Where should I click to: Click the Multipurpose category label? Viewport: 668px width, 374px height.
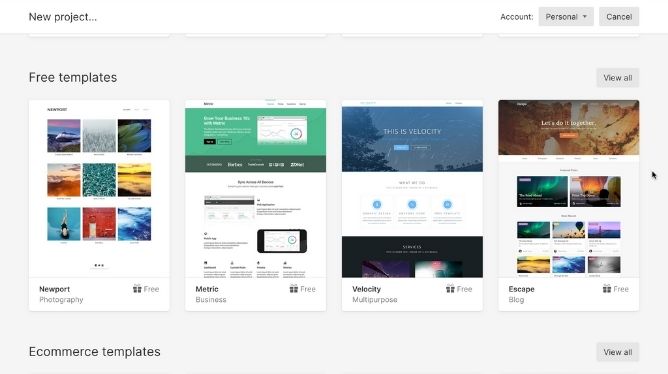[x=375, y=300]
